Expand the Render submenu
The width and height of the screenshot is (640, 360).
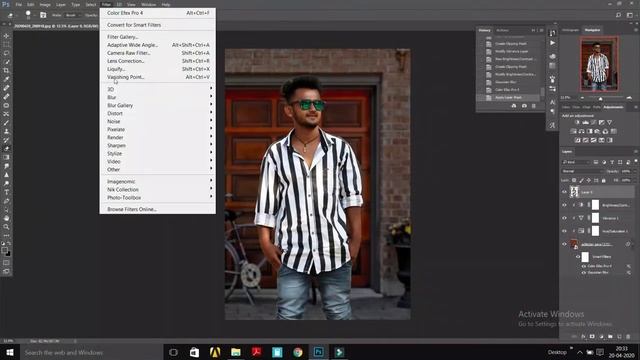tap(158, 137)
